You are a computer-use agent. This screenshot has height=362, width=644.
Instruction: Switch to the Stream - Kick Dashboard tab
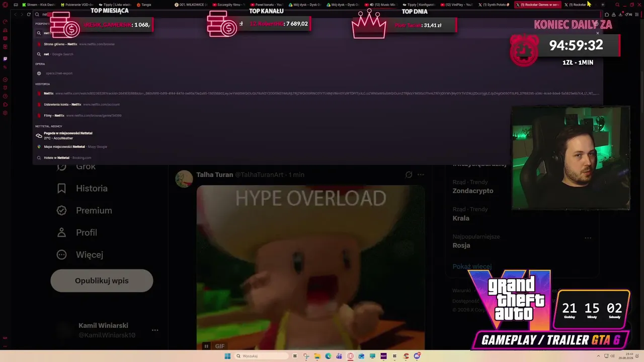tap(39, 5)
